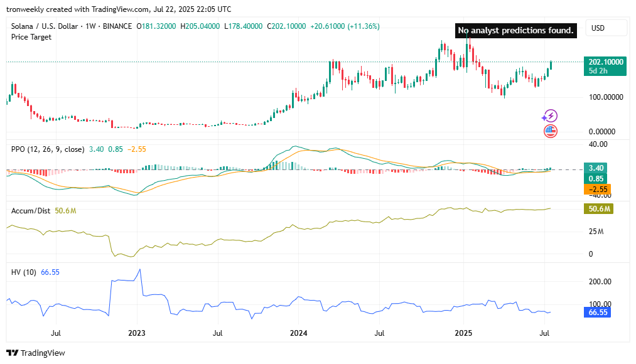Click the 40.00 PPO axis label
Image resolution: width=636 pixels, height=364 pixels.
598,144
